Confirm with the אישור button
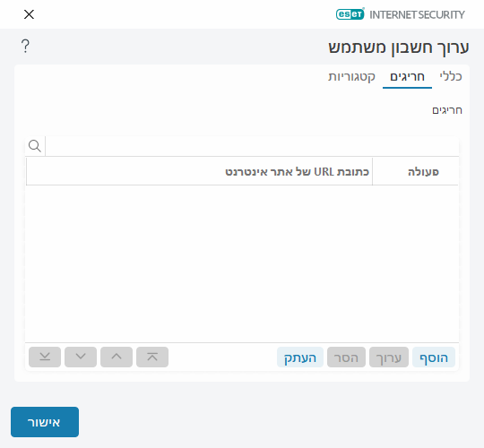 point(45,422)
